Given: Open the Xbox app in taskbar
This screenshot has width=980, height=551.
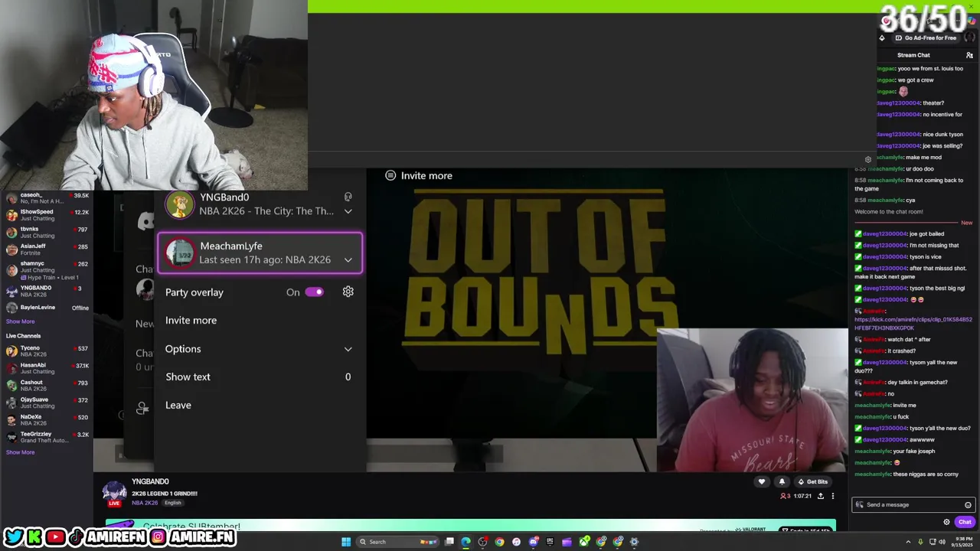Looking at the screenshot, I should click(584, 542).
